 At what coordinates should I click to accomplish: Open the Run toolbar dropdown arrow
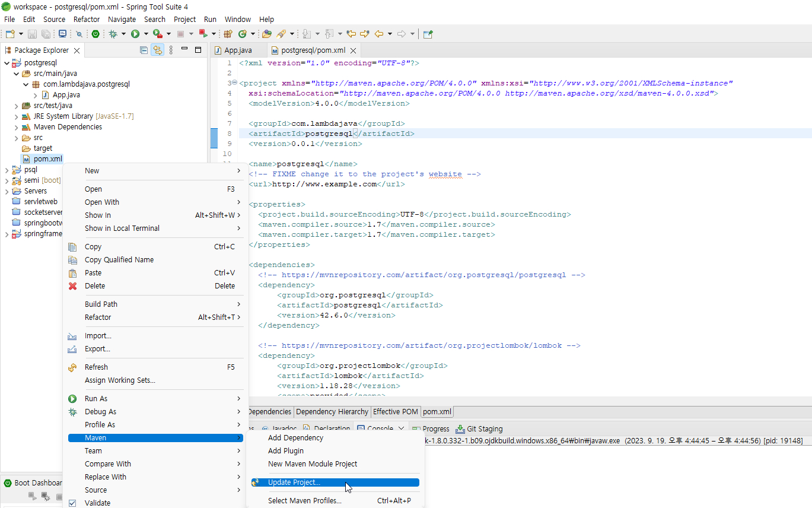coord(146,34)
